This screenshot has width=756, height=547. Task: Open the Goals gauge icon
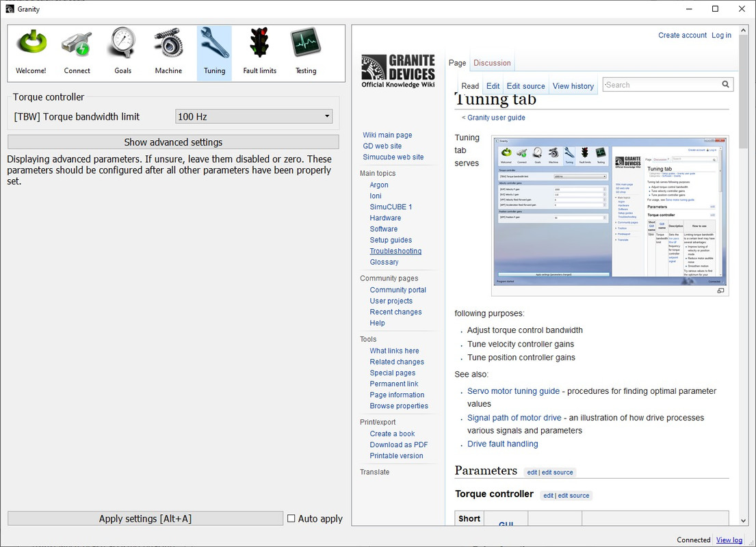tap(123, 52)
